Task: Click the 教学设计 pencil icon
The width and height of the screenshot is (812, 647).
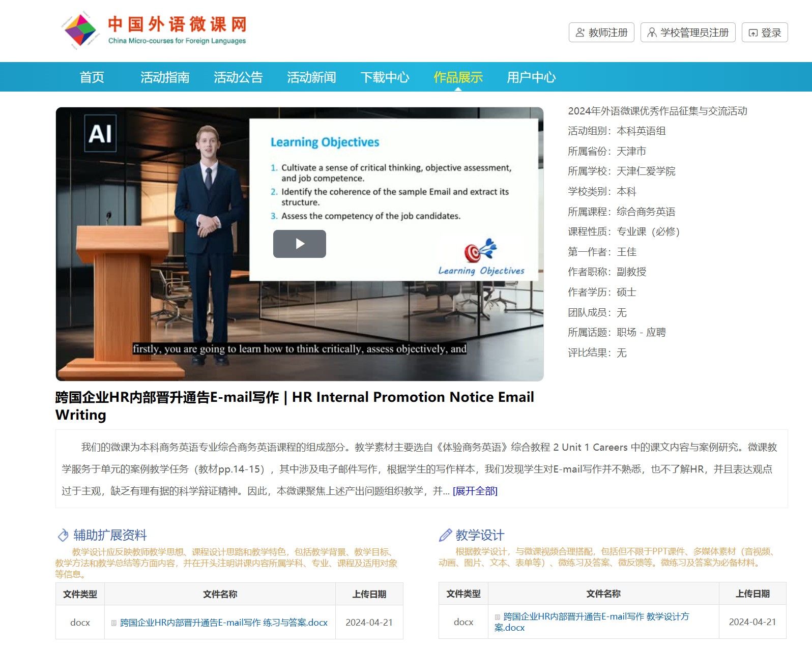Action: (445, 535)
